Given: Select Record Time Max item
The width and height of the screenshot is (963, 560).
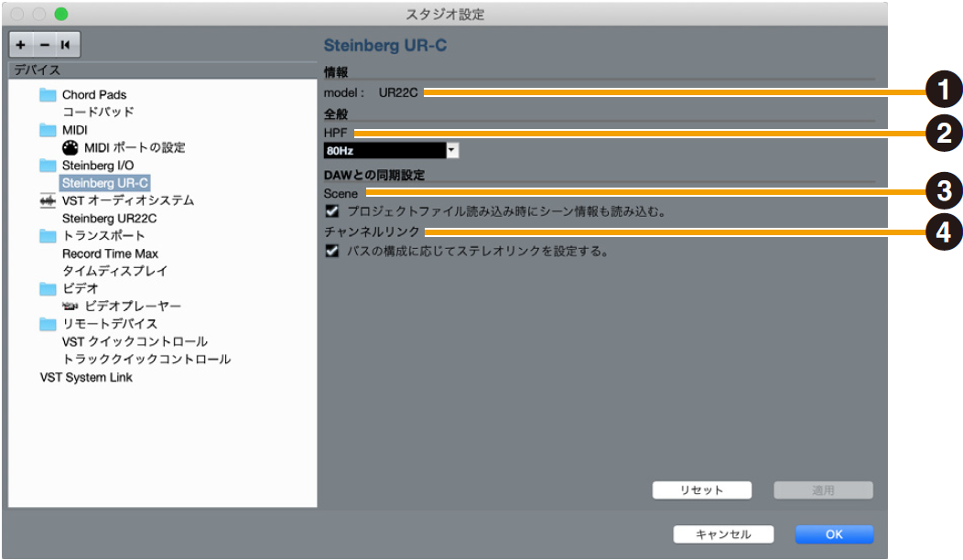Looking at the screenshot, I should pyautogui.click(x=110, y=253).
